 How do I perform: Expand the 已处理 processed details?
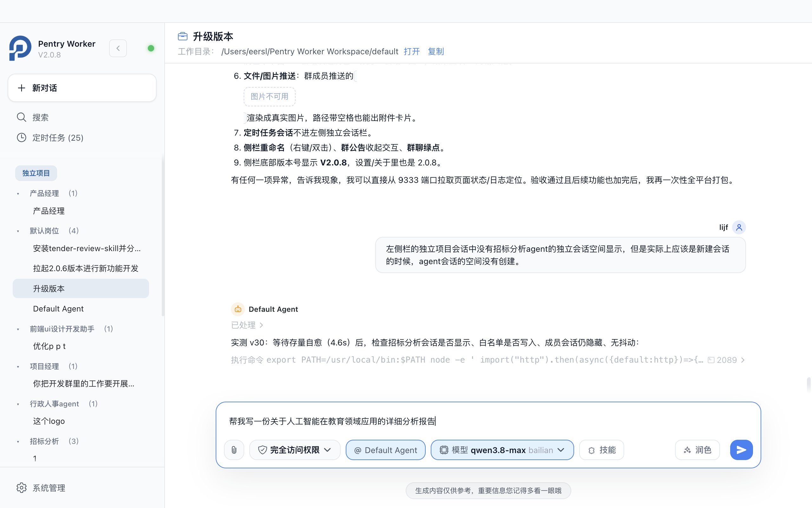point(247,325)
